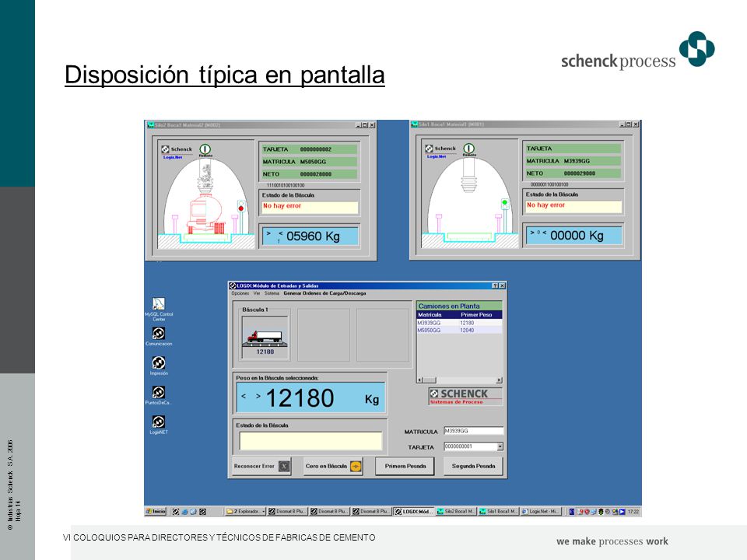Click the help question mark in LOGIX title bar

[x=495, y=285]
